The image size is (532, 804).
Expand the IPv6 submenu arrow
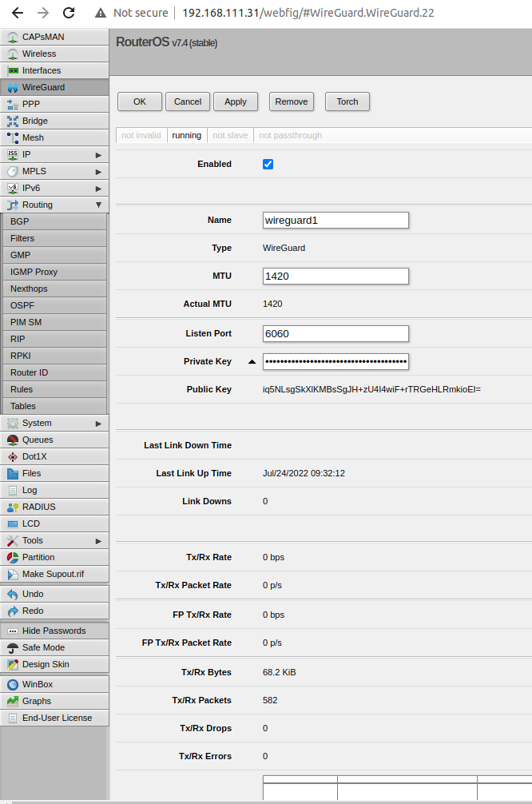98,189
